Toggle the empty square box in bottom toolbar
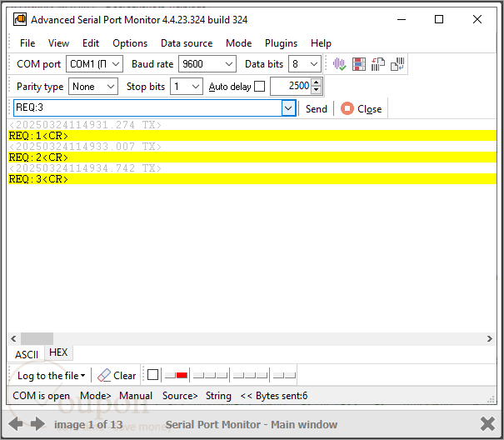The image size is (504, 440). coord(152,375)
